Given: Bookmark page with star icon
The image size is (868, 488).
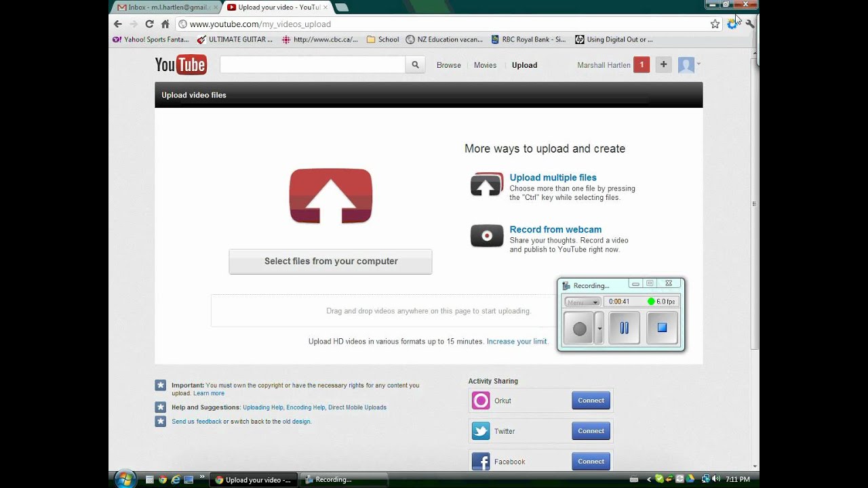Looking at the screenshot, I should pos(715,24).
